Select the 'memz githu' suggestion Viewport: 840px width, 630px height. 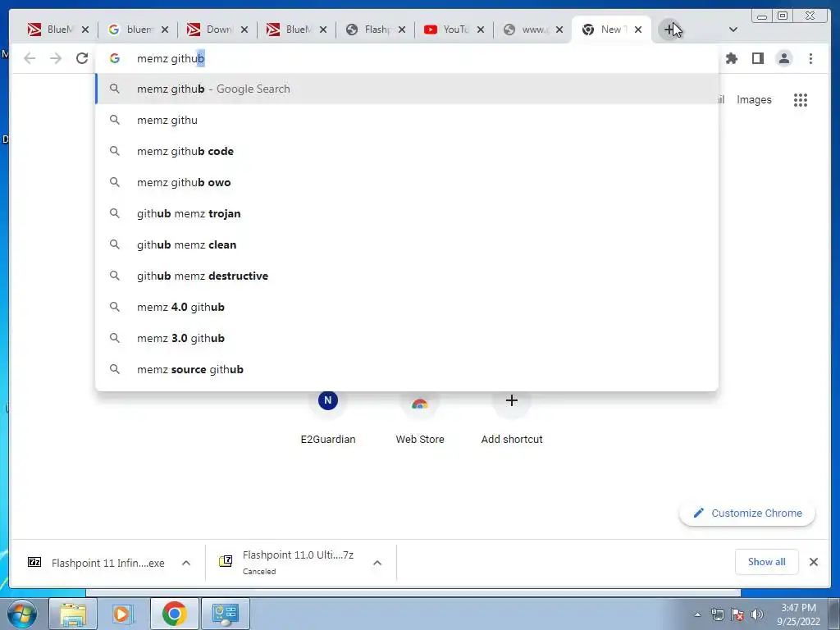click(407, 120)
